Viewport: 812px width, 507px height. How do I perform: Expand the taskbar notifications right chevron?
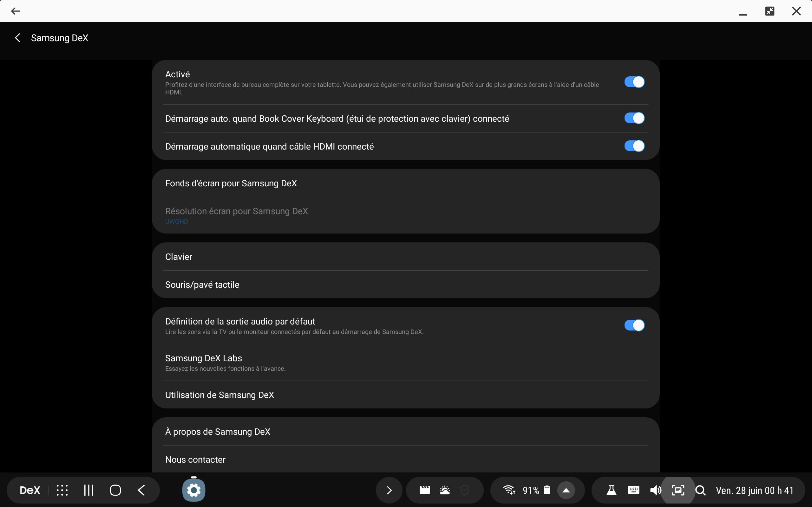(x=389, y=490)
